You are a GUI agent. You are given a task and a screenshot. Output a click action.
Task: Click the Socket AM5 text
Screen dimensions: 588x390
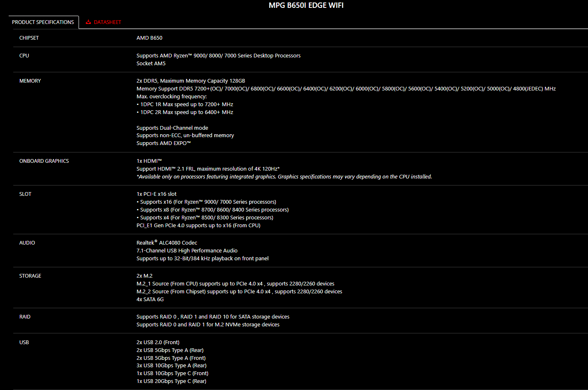pyautogui.click(x=151, y=64)
